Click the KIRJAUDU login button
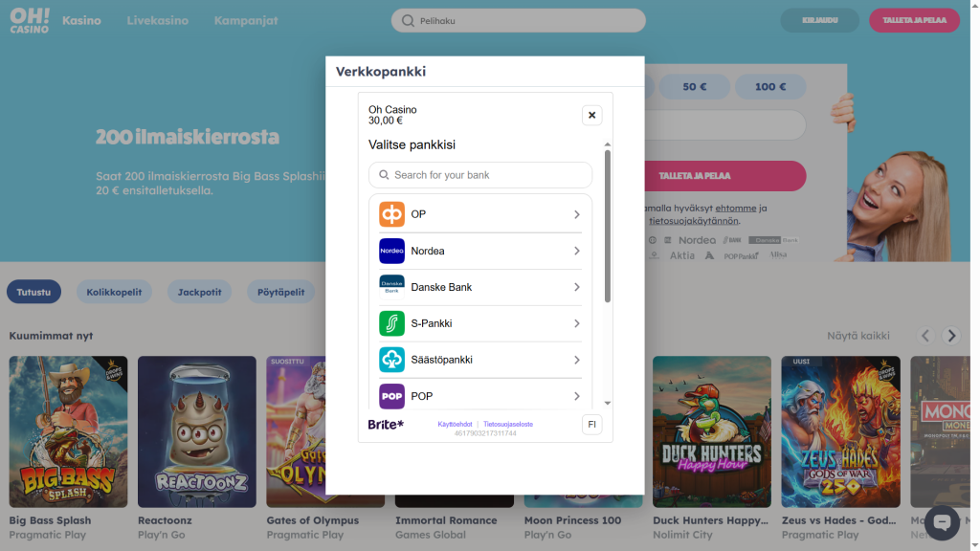This screenshot has width=980, height=551. point(820,20)
